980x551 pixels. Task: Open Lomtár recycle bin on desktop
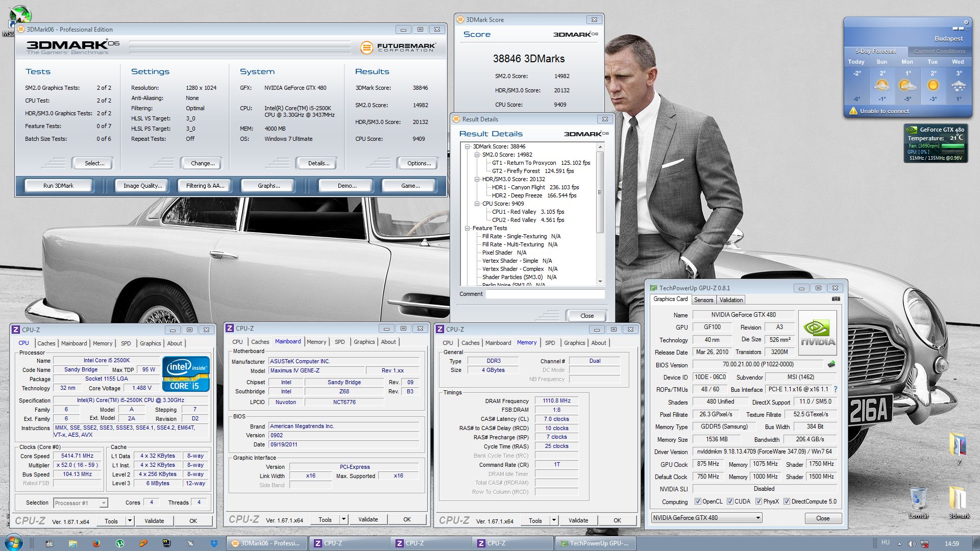tap(918, 502)
